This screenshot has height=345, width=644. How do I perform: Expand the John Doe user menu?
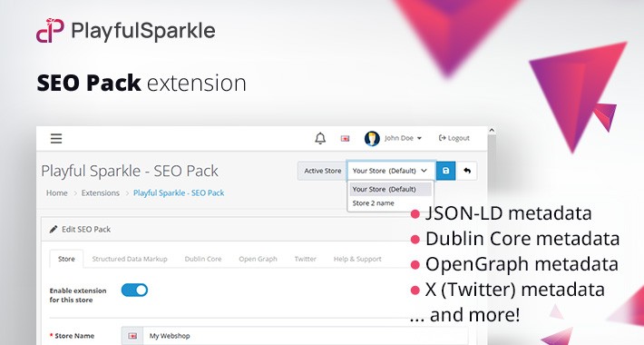point(403,138)
